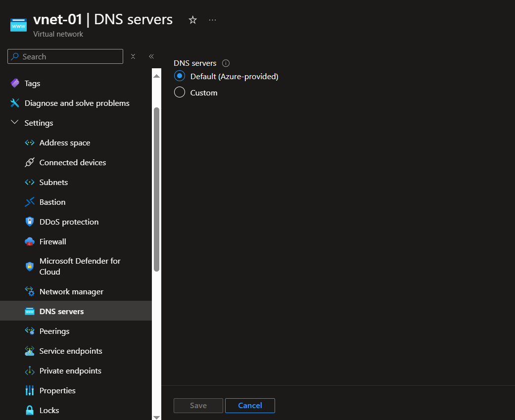Open Diagnose and solve problems
This screenshot has width=515, height=420.
[76, 103]
